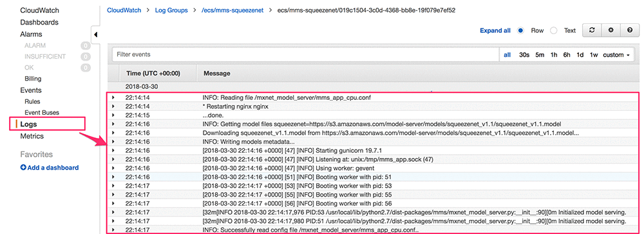
Task: Click the help question mark icon
Action: [x=630, y=30]
